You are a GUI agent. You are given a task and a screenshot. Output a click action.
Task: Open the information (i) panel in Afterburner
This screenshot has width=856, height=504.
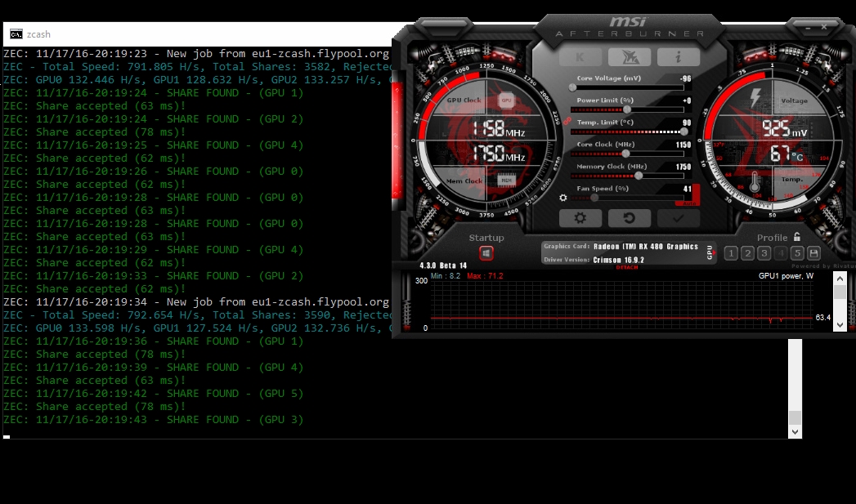[678, 56]
